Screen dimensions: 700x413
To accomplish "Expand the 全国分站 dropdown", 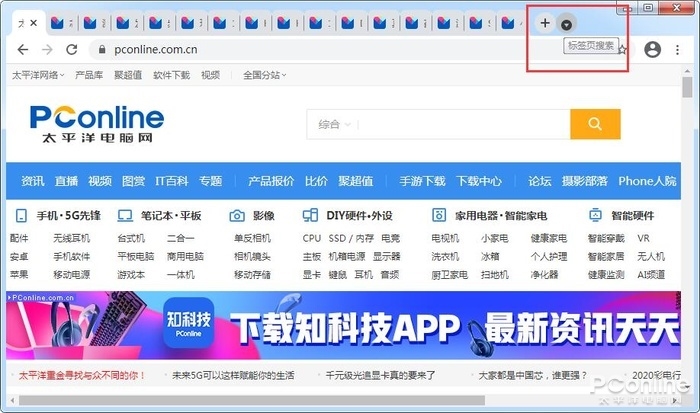I will click(264, 75).
